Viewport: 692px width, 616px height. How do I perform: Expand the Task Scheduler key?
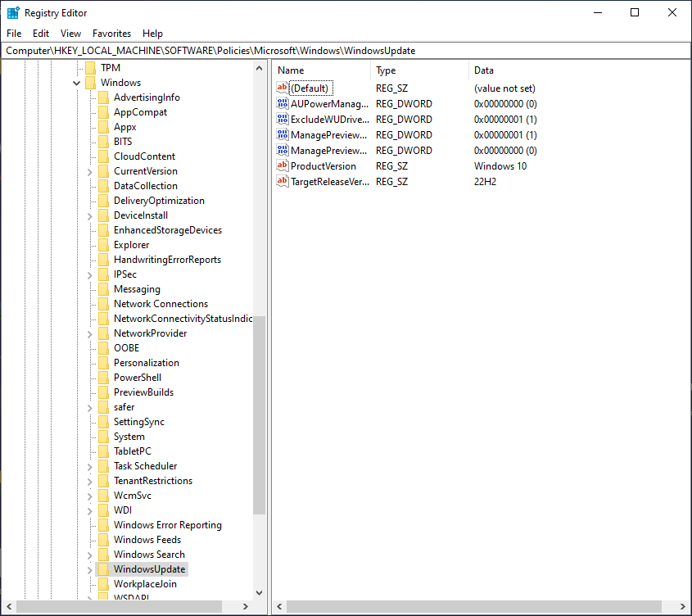pyautogui.click(x=89, y=467)
